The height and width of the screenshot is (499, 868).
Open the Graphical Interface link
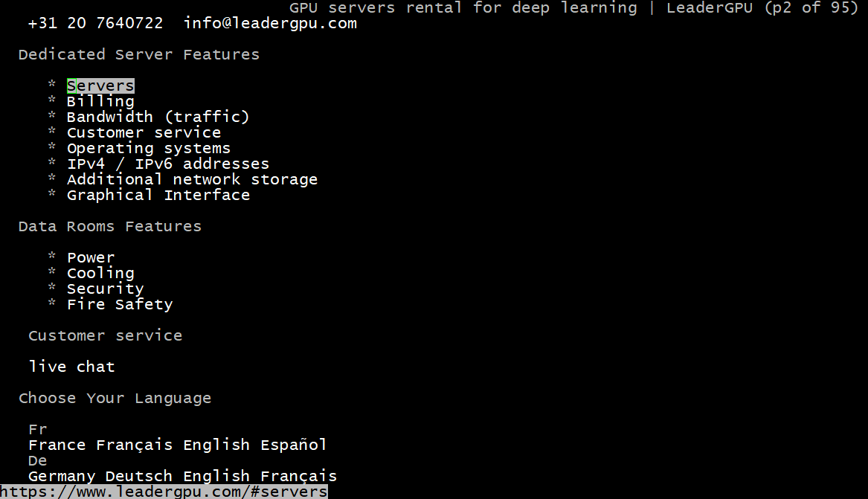158,195
